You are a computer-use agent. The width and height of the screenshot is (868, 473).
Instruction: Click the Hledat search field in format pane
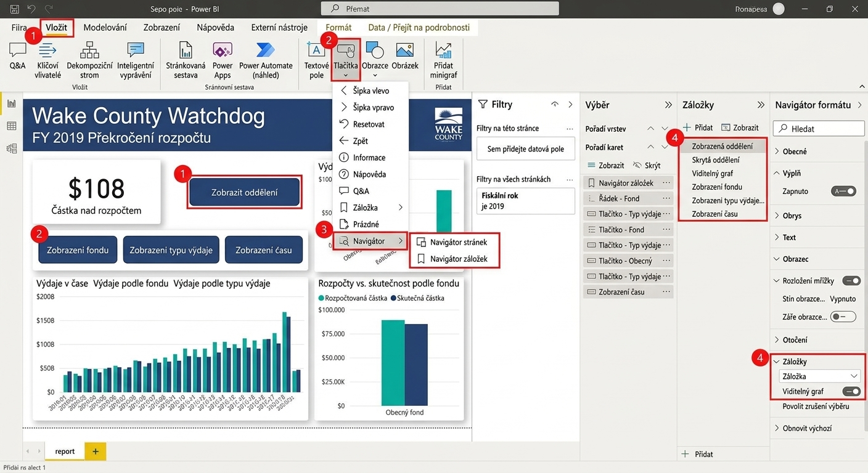pyautogui.click(x=819, y=128)
